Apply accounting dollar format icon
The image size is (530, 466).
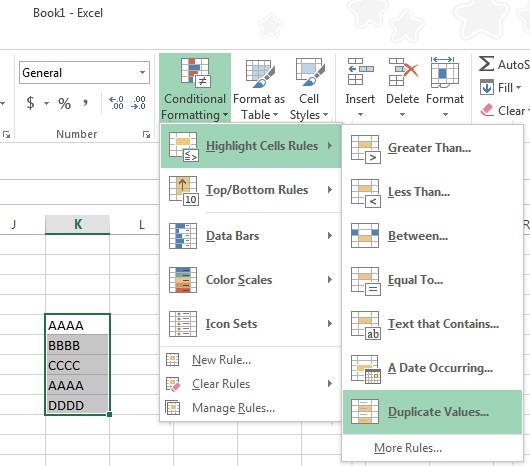tap(30, 103)
